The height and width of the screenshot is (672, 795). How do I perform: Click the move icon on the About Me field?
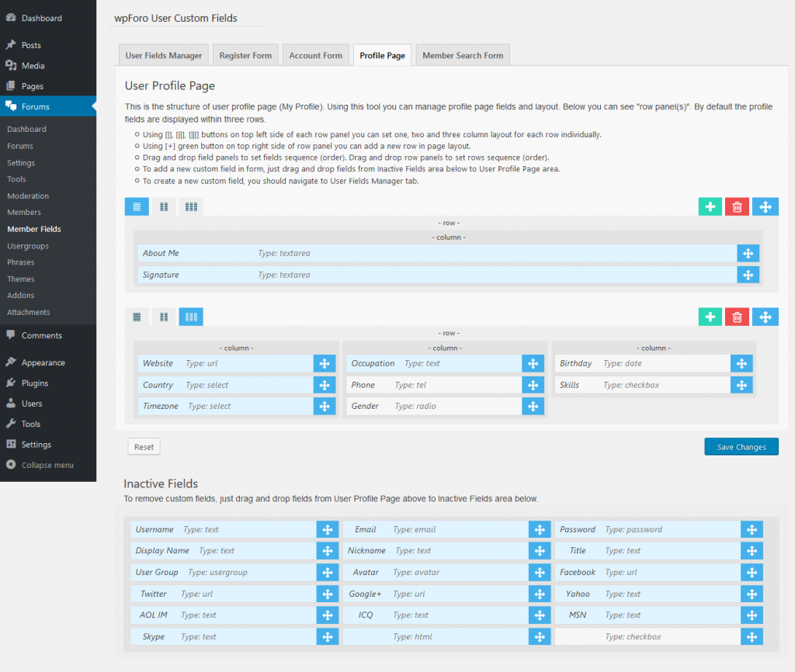(x=748, y=253)
